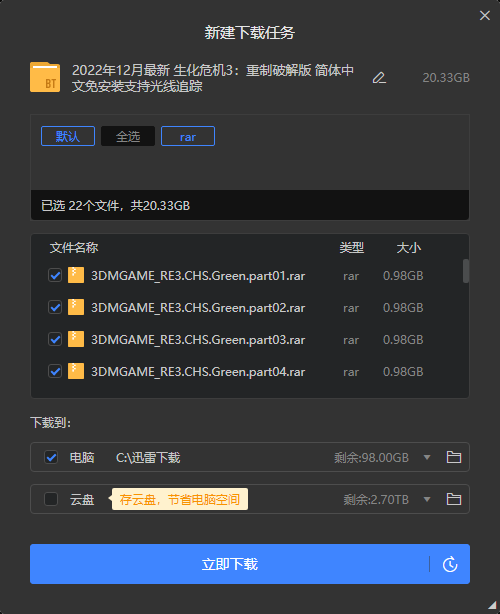500x614 pixels.
Task: Enable the 云盘 download destination checkbox
Action: 51,499
